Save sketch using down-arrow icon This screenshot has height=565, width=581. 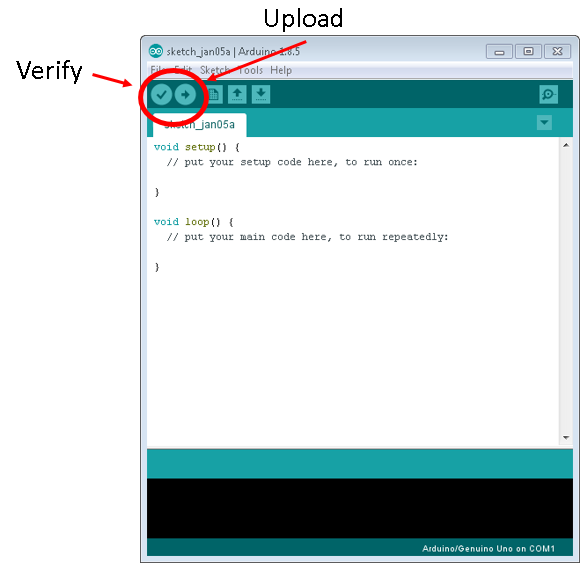pos(261,94)
